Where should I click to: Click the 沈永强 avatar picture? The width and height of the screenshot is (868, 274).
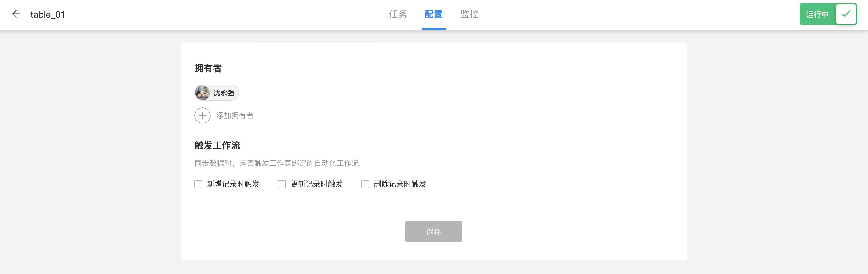pyautogui.click(x=202, y=93)
